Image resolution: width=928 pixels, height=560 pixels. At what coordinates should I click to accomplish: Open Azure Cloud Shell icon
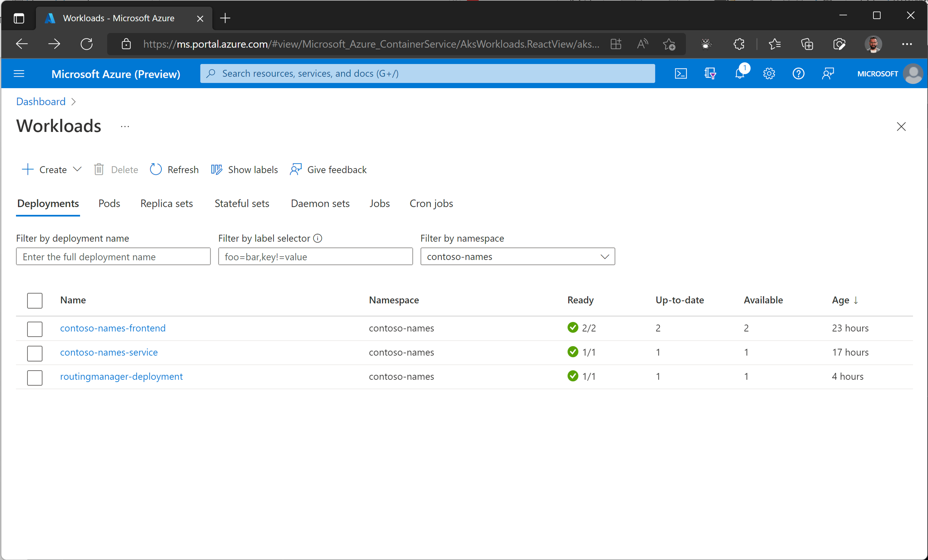click(x=680, y=73)
